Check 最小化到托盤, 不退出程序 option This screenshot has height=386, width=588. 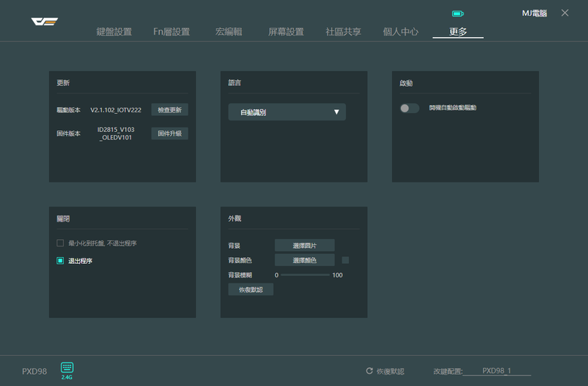(x=60, y=243)
